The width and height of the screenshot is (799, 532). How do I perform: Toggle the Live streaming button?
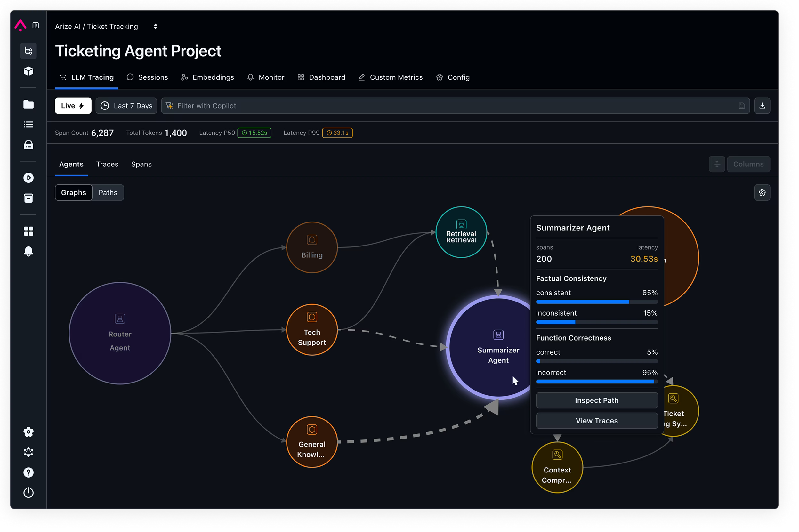tap(73, 106)
